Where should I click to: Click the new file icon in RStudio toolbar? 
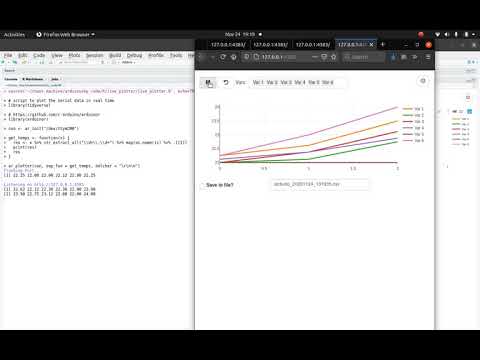click(x=4, y=62)
